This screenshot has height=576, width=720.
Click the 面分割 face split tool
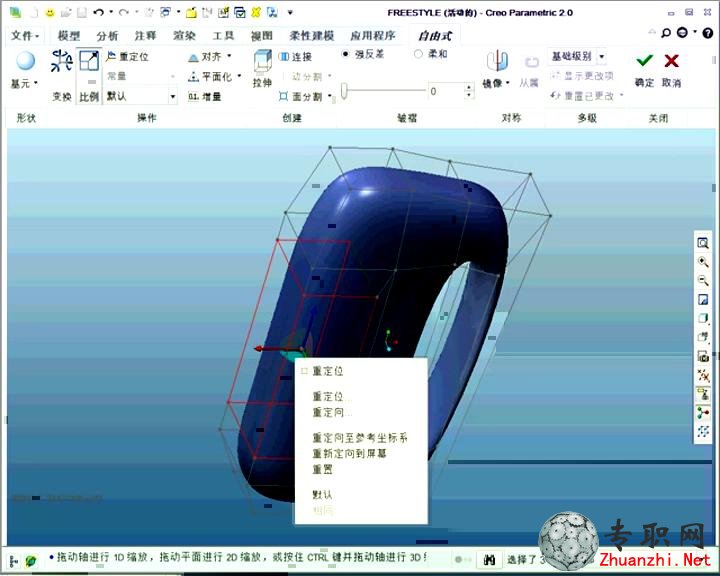(x=300, y=96)
